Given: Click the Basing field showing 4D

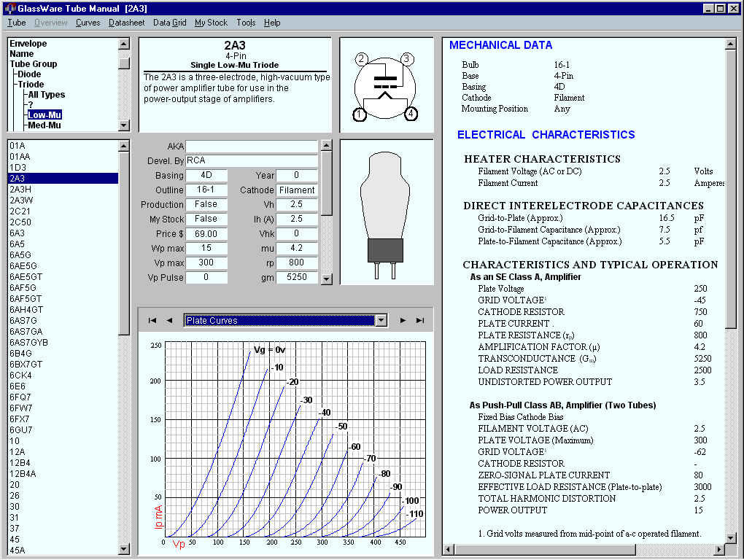Looking at the screenshot, I should pos(206,176).
